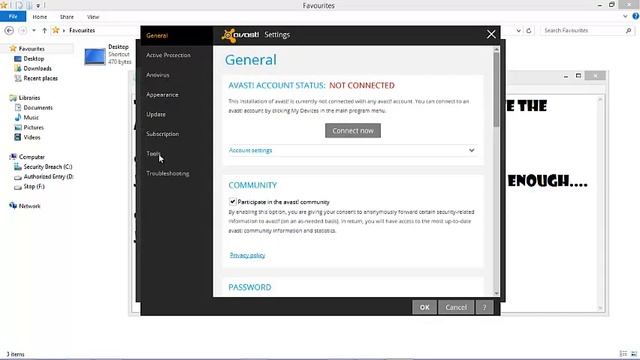The height and width of the screenshot is (360, 640).
Task: Click the Explorer forward navigation arrow
Action: point(22,30)
